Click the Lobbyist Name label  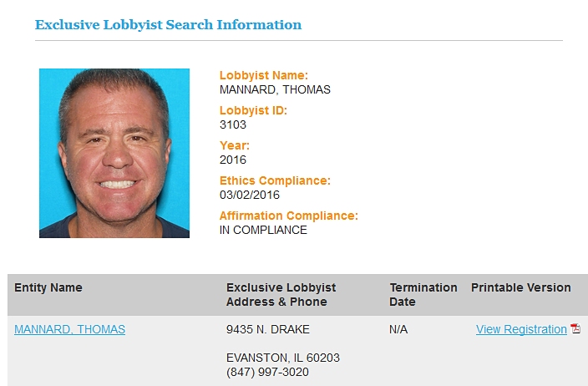tap(264, 75)
